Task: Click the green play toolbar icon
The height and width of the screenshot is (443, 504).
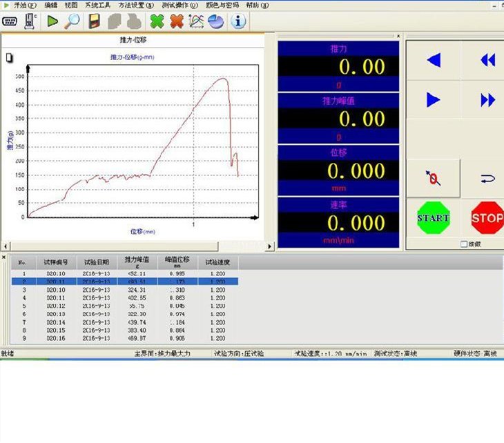Action: (x=52, y=21)
